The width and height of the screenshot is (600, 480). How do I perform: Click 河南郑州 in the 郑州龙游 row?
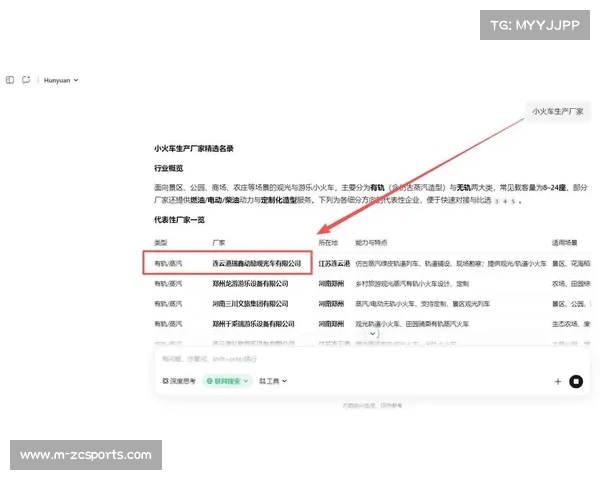pos(331,284)
